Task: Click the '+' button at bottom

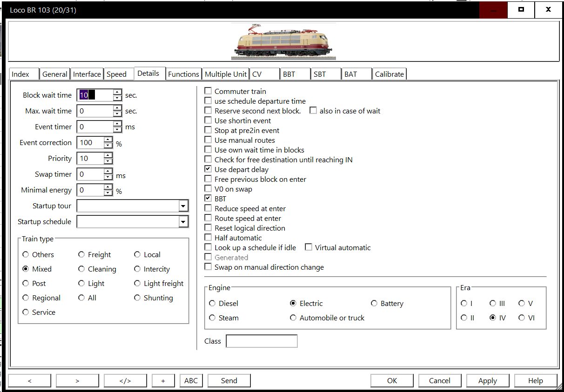Action: click(163, 380)
